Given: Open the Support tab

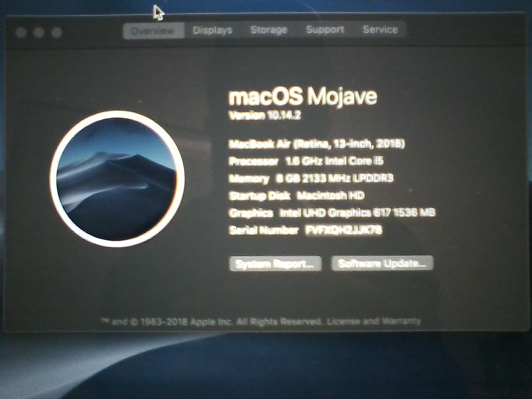Looking at the screenshot, I should click(325, 30).
